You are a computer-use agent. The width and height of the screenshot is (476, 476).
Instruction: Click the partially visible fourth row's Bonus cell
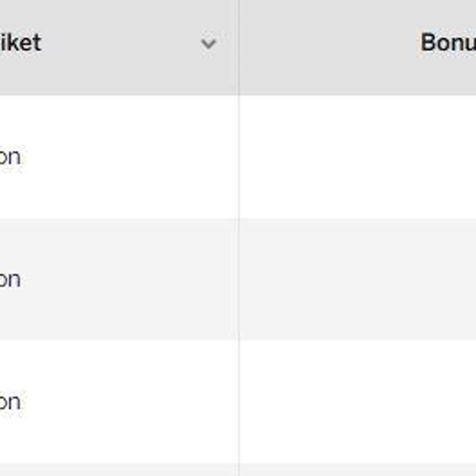pos(357,470)
